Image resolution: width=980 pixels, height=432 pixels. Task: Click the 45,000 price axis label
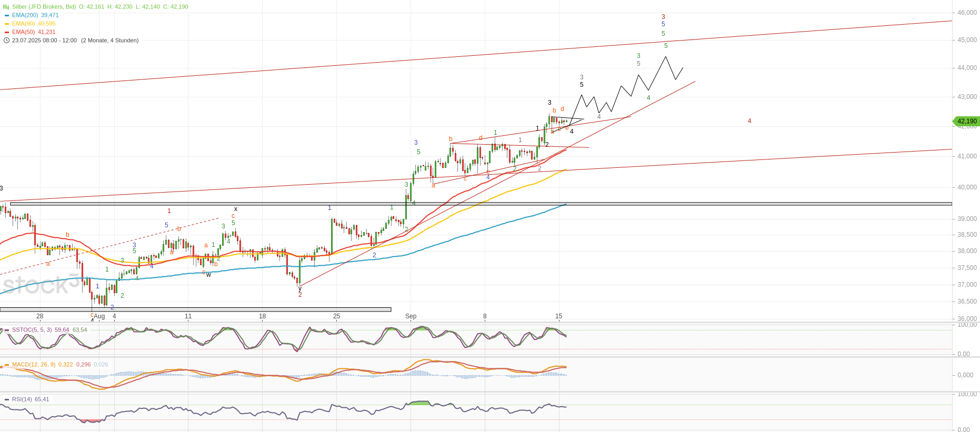point(967,40)
